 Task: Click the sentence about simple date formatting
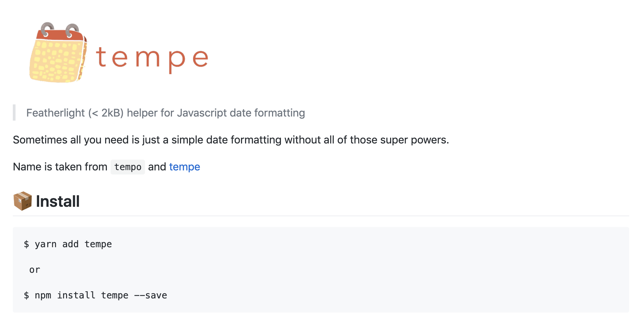(231, 140)
